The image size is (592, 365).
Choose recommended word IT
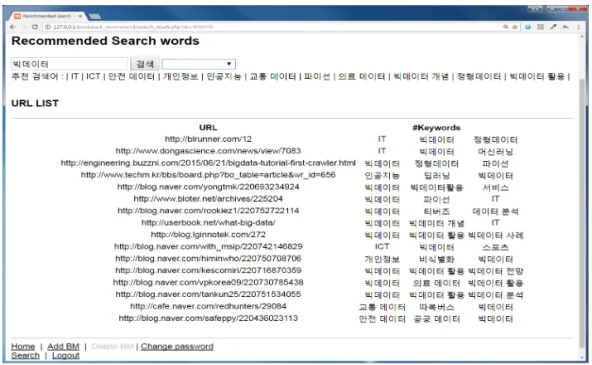[75, 76]
